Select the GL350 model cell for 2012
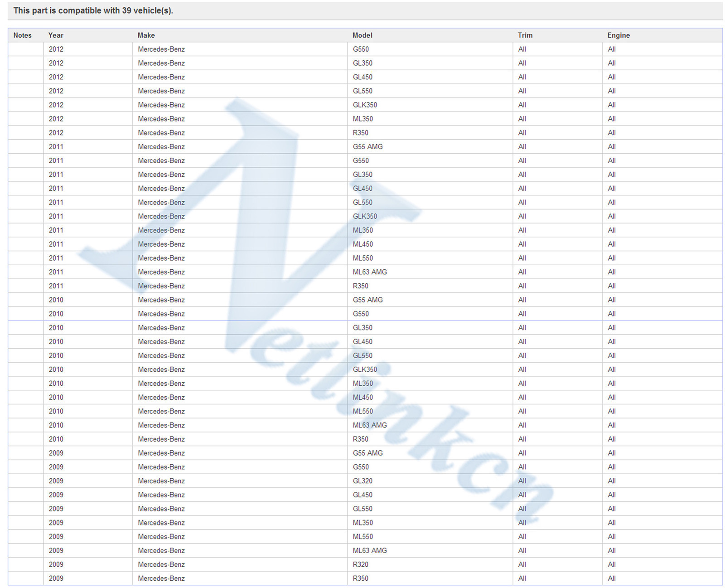The height and width of the screenshot is (588, 725). (x=362, y=63)
